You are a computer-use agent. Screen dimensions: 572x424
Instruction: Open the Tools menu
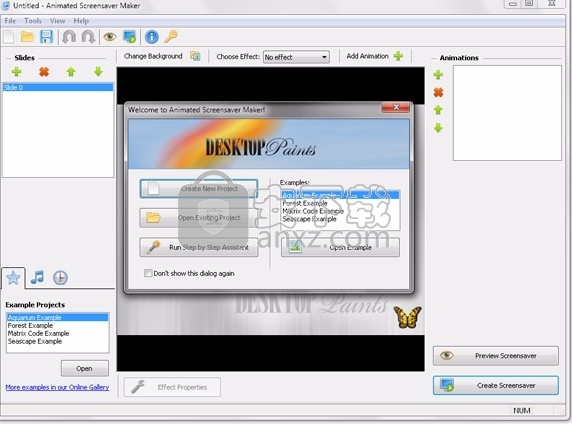(x=33, y=21)
